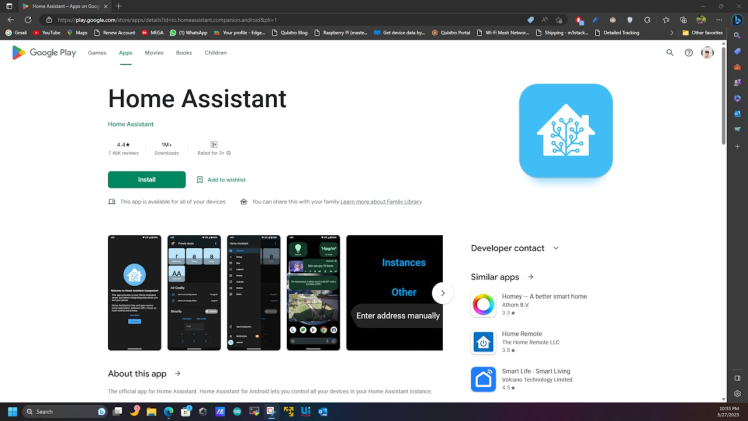This screenshot has height=421, width=748.
Task: Open About this app arrow
Action: tap(177, 373)
